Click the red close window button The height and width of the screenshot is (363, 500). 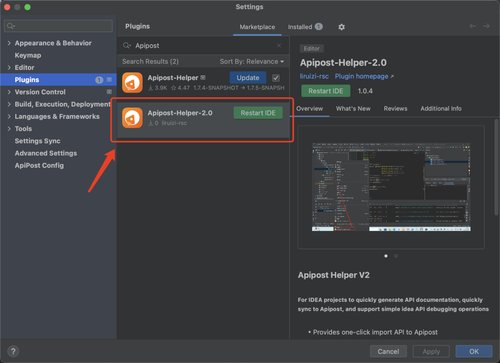pos(7,7)
